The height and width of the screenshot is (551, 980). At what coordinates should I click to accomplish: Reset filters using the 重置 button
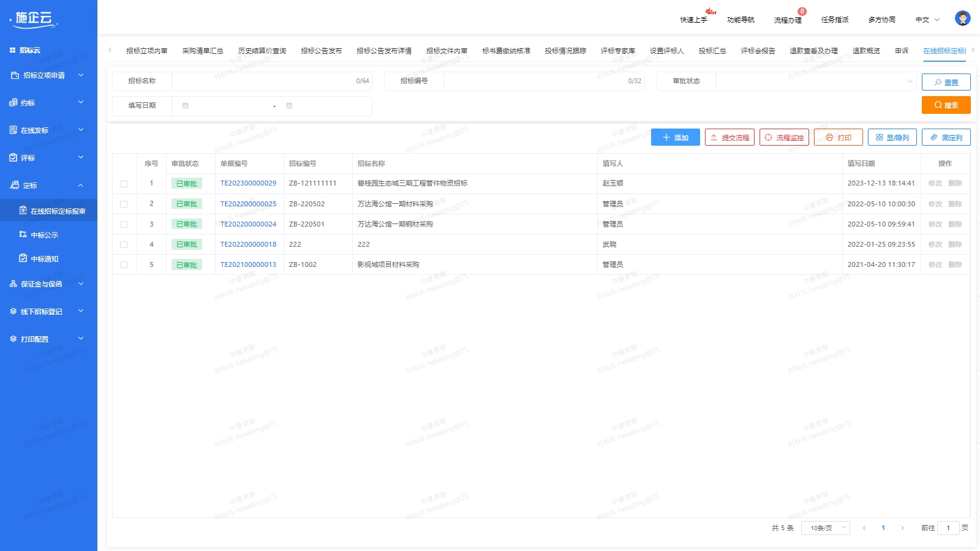pos(946,81)
